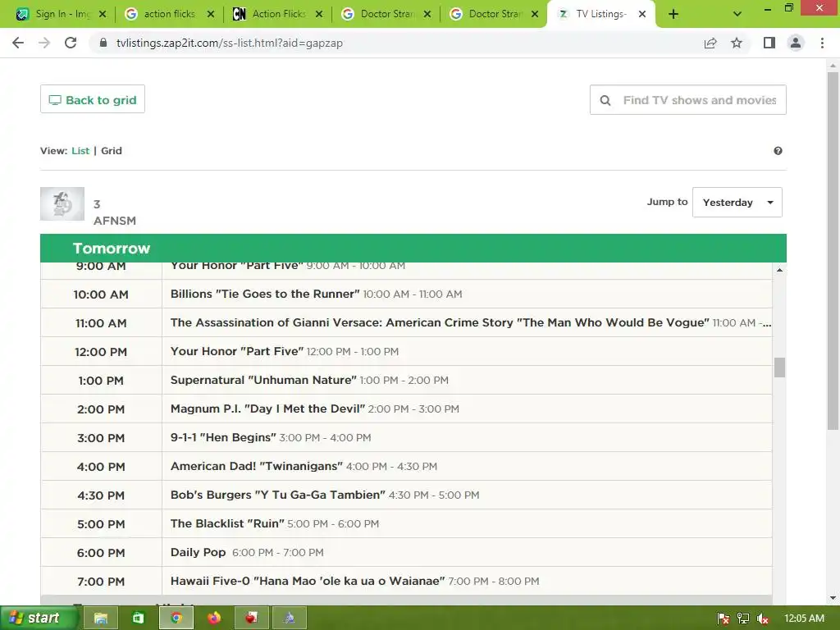Image resolution: width=840 pixels, height=630 pixels.
Task: Bookmark this page with star icon
Action: (x=737, y=43)
